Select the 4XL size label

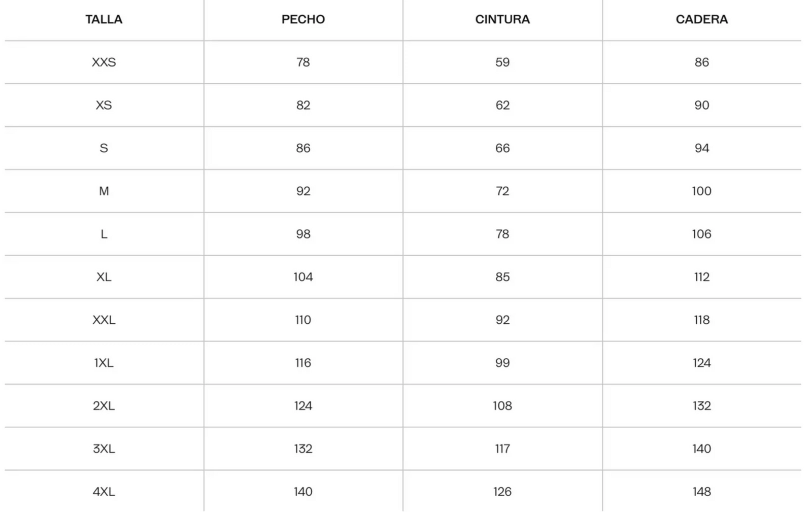point(104,492)
